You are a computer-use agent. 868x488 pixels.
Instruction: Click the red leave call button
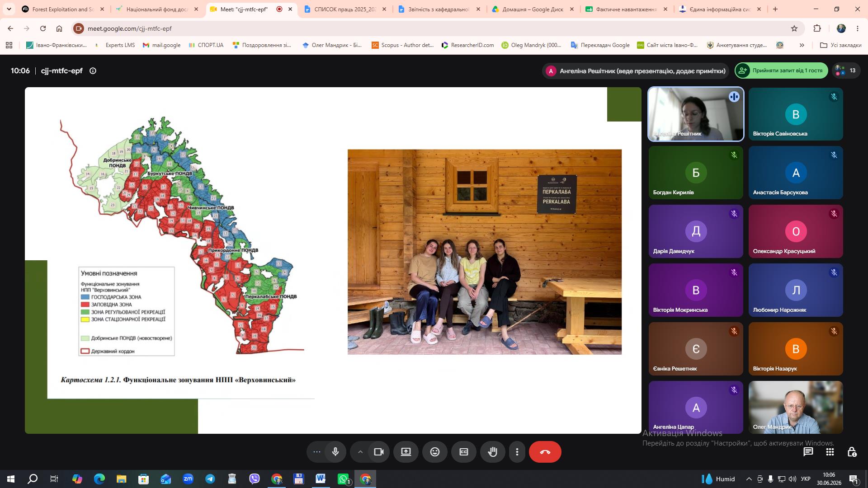click(x=545, y=452)
